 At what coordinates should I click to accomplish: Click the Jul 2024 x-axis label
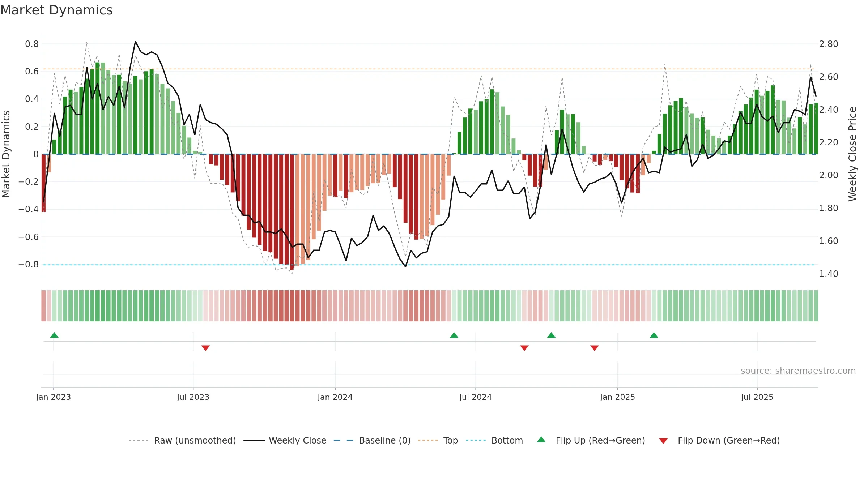click(x=476, y=397)
